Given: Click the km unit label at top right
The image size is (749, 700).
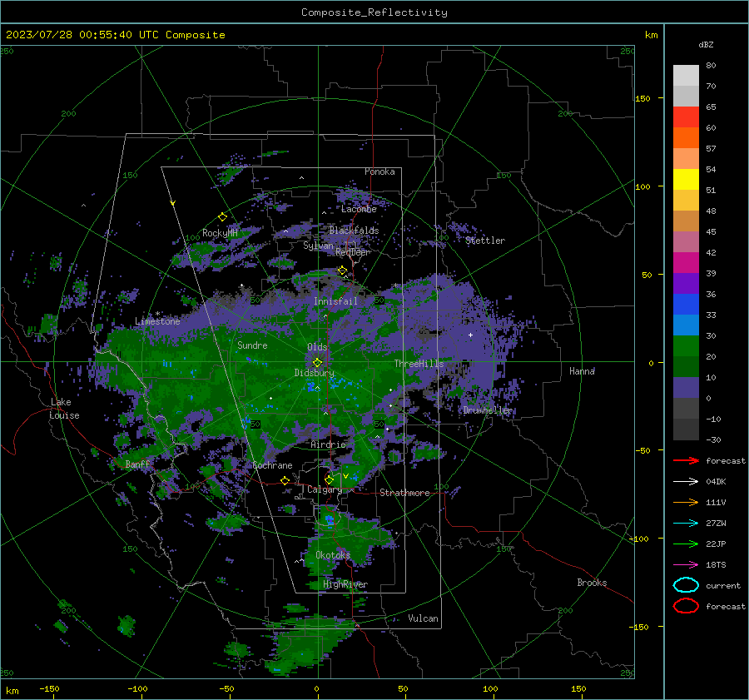Looking at the screenshot, I should coord(651,35).
